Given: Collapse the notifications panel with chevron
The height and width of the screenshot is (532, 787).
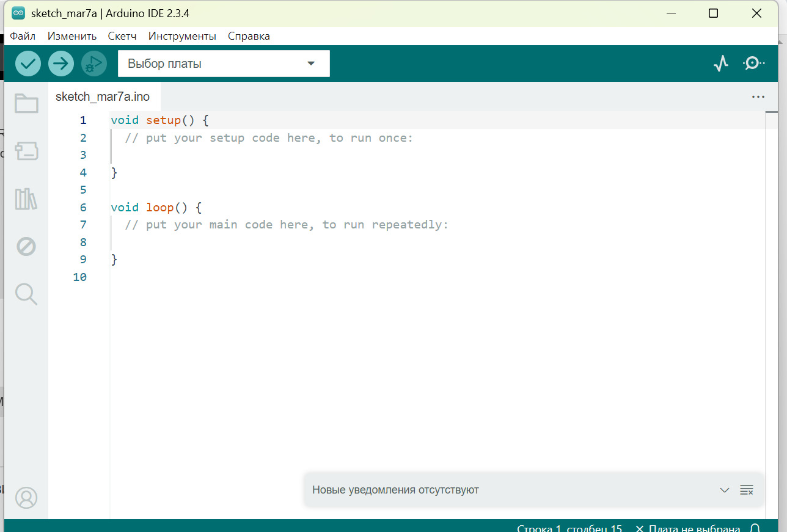Looking at the screenshot, I should 725,490.
